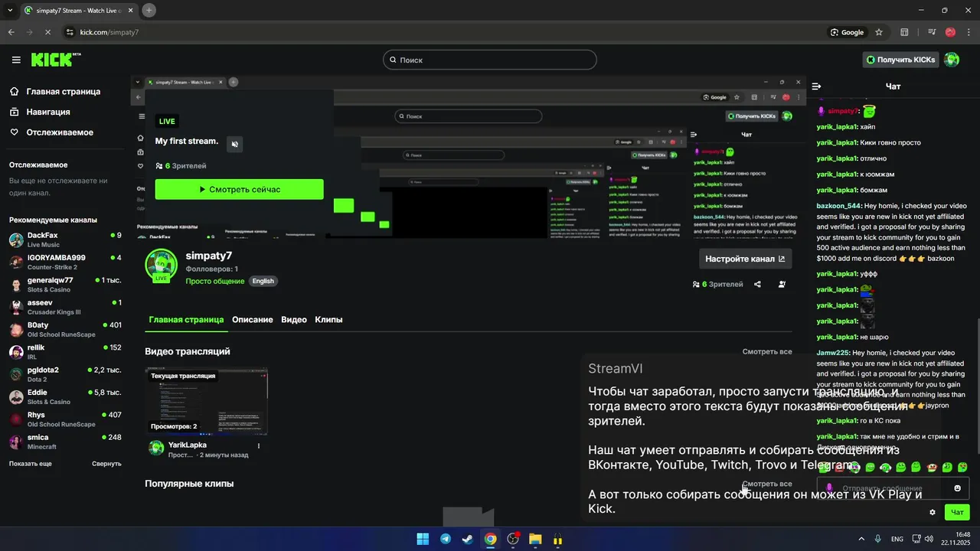Viewport: 980px width, 551px height.
Task: Open the tab search dropdown chevron
Action: tap(10, 10)
